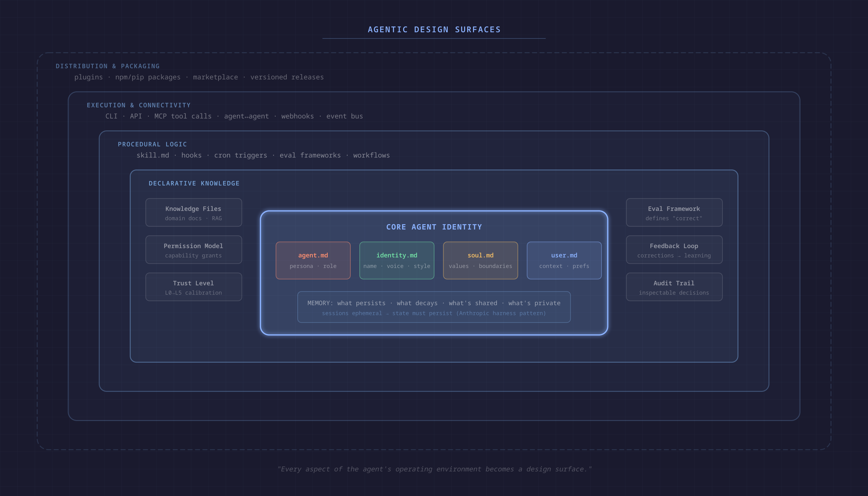Select the Feedback Loop box
868x496 pixels.
click(674, 250)
